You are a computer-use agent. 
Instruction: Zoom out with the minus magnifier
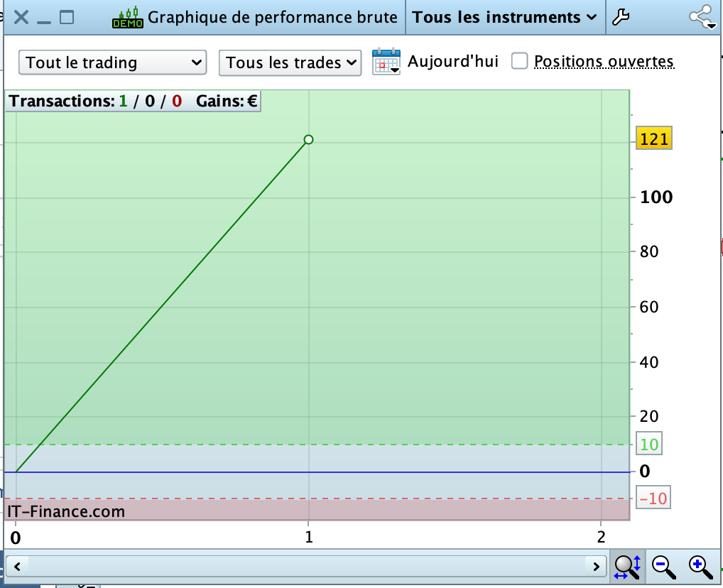(663, 567)
